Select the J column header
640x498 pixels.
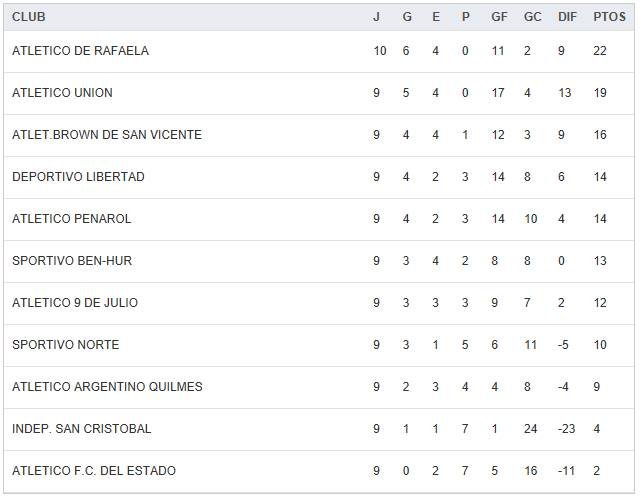[376, 17]
